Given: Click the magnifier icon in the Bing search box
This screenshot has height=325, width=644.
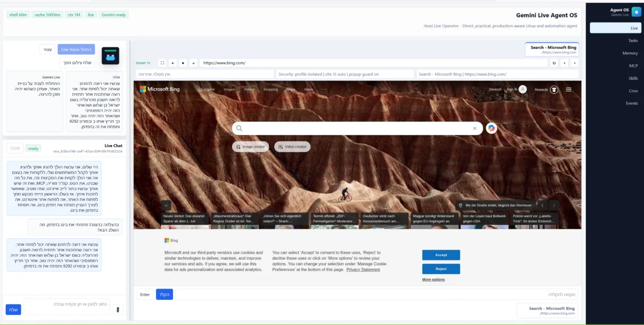Looking at the screenshot, I should [239, 128].
